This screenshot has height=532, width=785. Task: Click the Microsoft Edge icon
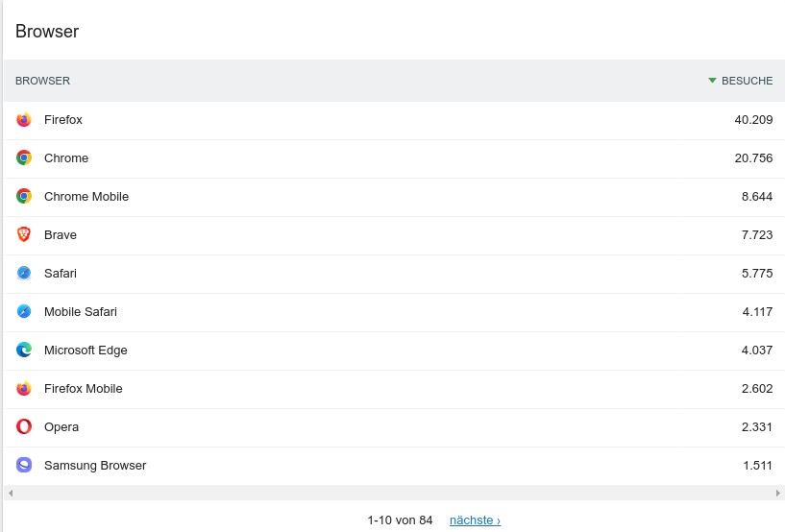pyautogui.click(x=23, y=350)
